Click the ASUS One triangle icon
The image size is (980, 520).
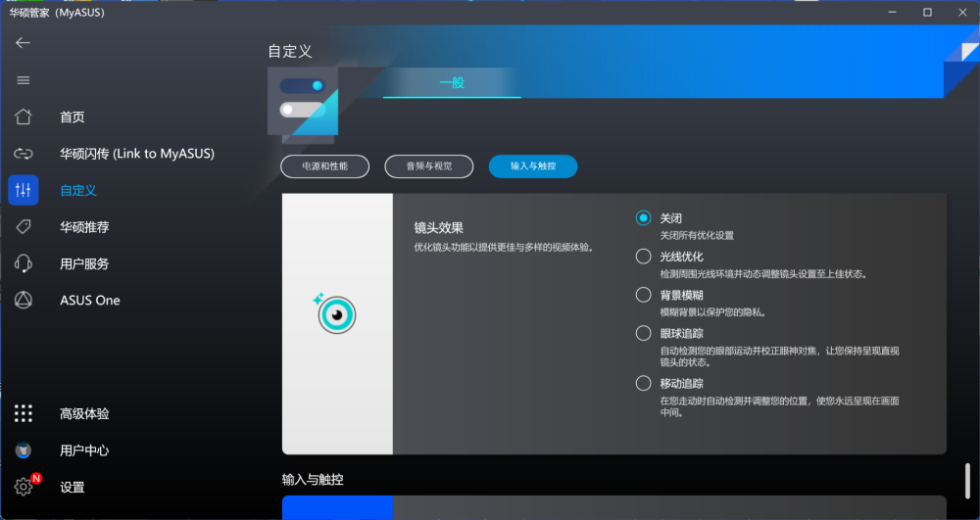[24, 301]
